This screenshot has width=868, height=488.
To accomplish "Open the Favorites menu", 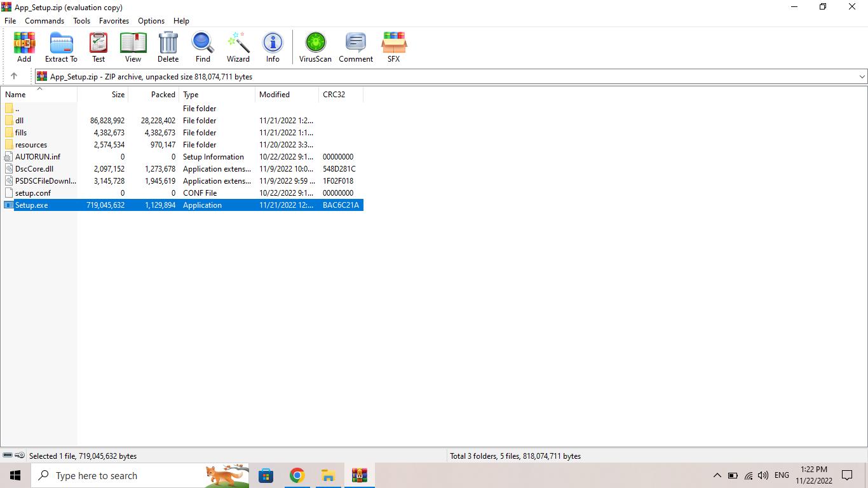I will coord(114,21).
